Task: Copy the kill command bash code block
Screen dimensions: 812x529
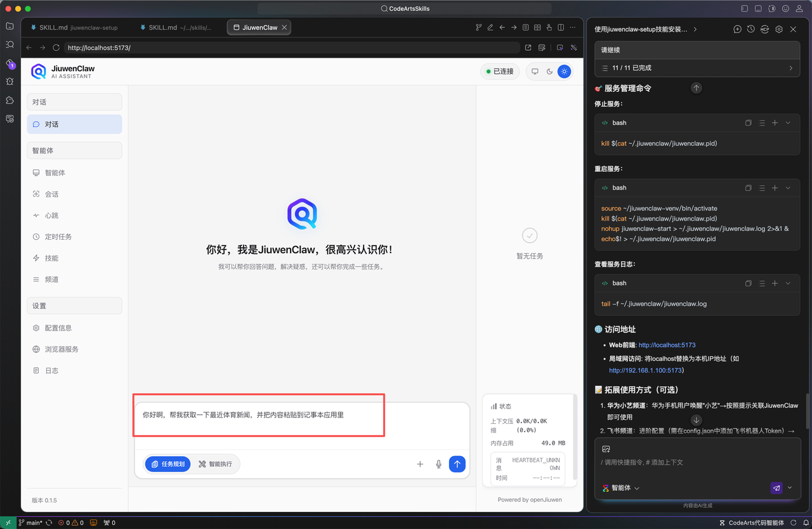Action: pos(749,123)
